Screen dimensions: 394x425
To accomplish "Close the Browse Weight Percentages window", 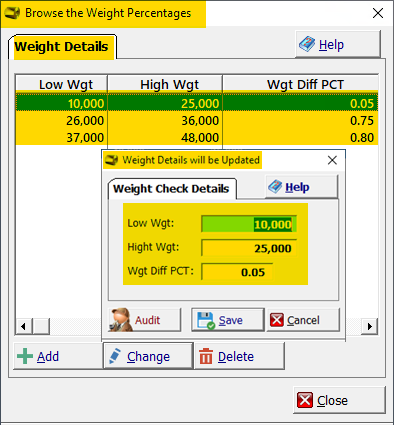I will [x=339, y=400].
